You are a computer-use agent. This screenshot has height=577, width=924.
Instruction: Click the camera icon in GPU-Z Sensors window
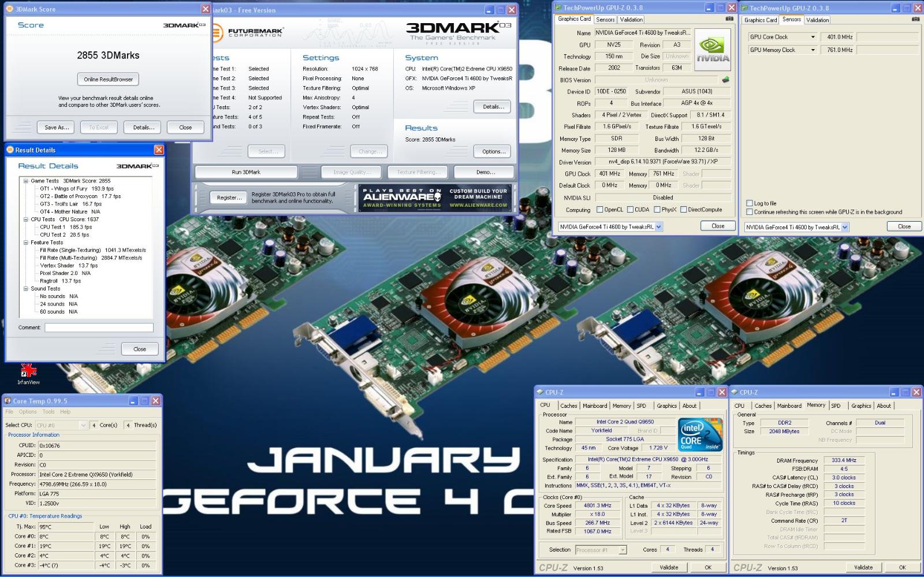(915, 19)
